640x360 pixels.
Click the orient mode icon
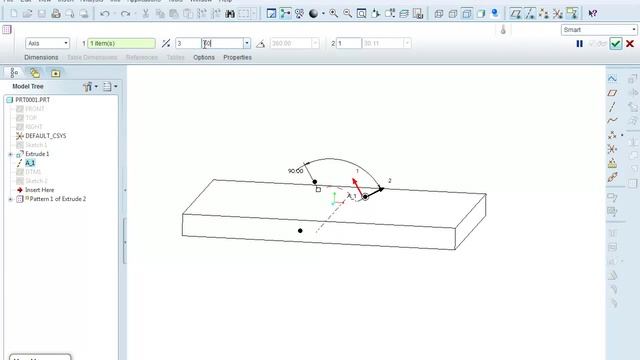[x=299, y=13]
